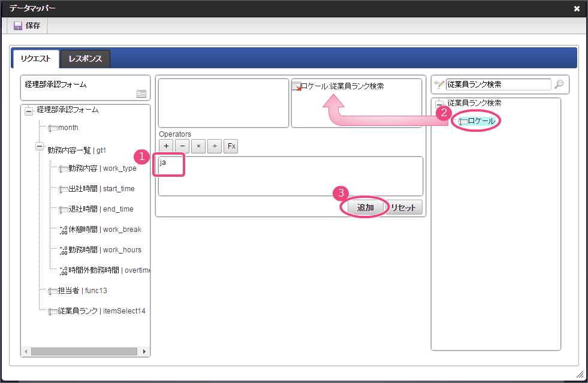
Task: Click the リセット button
Action: pos(403,207)
